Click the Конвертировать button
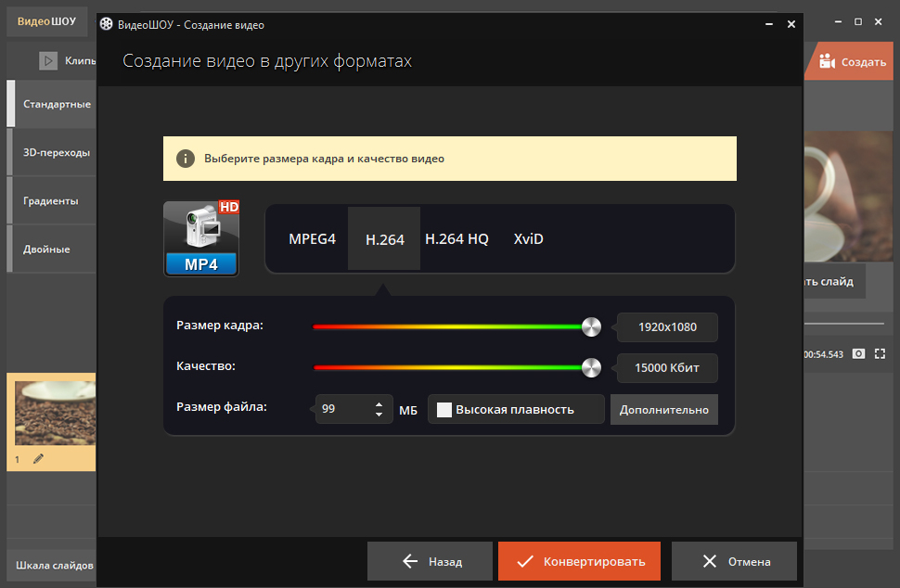Viewport: 900px width, 588px height. (x=579, y=561)
